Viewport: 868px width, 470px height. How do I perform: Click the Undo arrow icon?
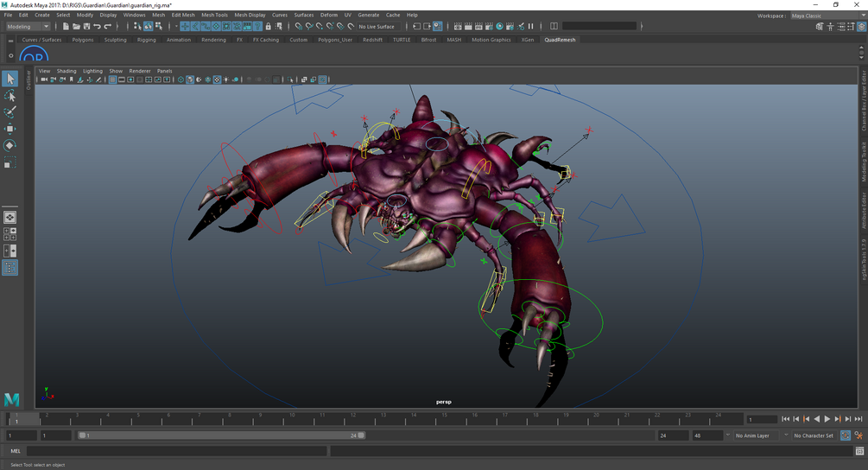tap(97, 27)
